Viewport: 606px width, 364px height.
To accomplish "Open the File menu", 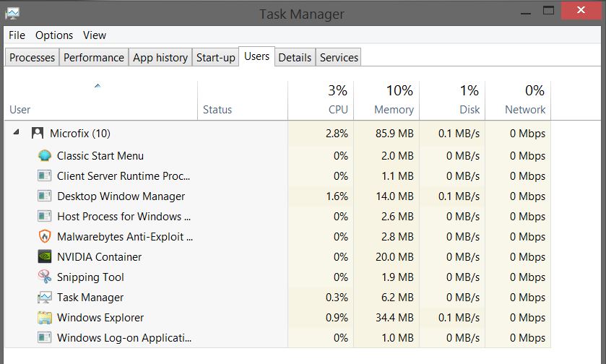I will click(17, 35).
